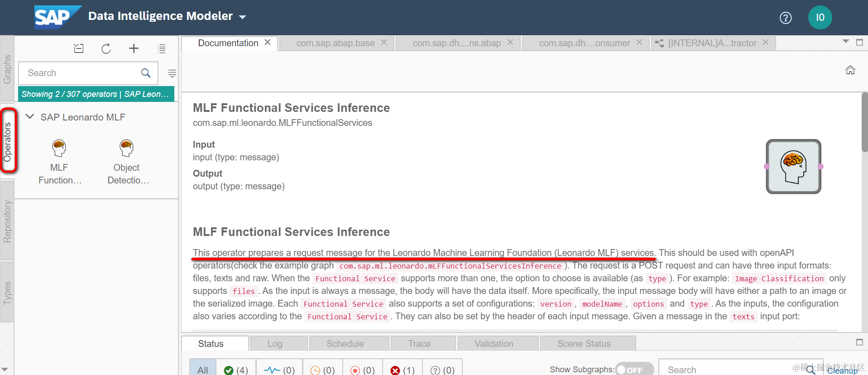Open the Repository side tab

[7, 221]
